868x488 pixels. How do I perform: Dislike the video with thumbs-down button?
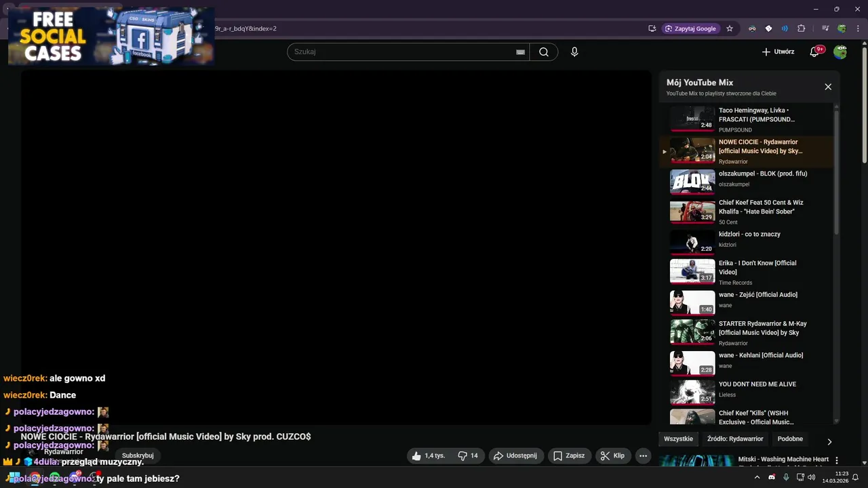pyautogui.click(x=468, y=456)
